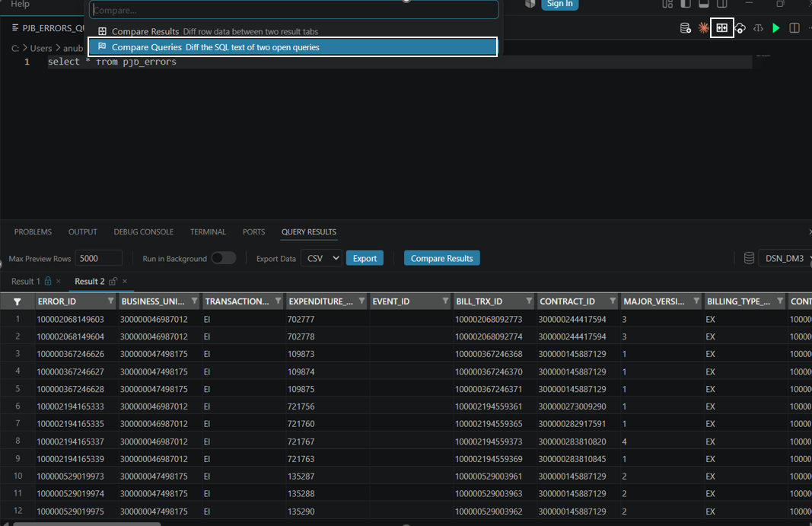
Task: Click row number 5 in the results grid
Action: click(18, 389)
